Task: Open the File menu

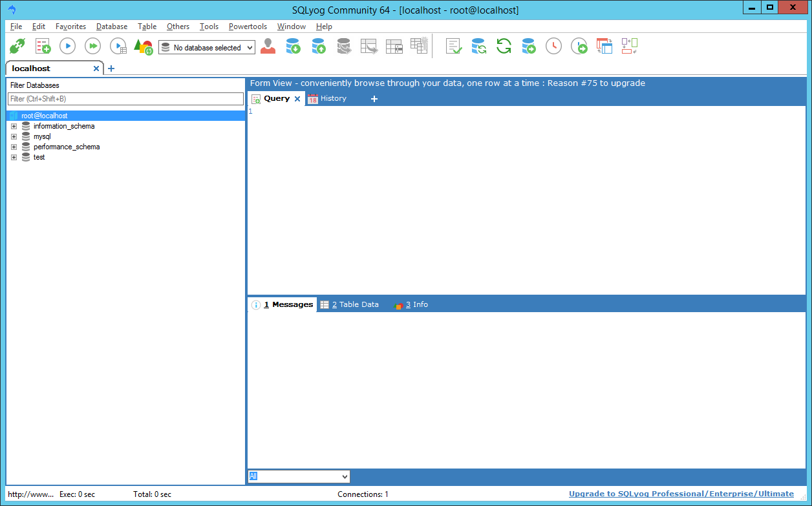Action: pos(16,26)
